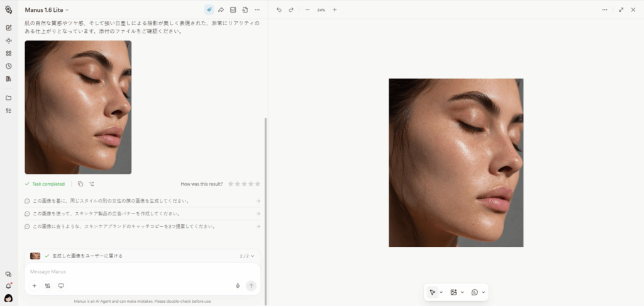
Task: Zoom out the canvas with minus
Action: point(308,10)
